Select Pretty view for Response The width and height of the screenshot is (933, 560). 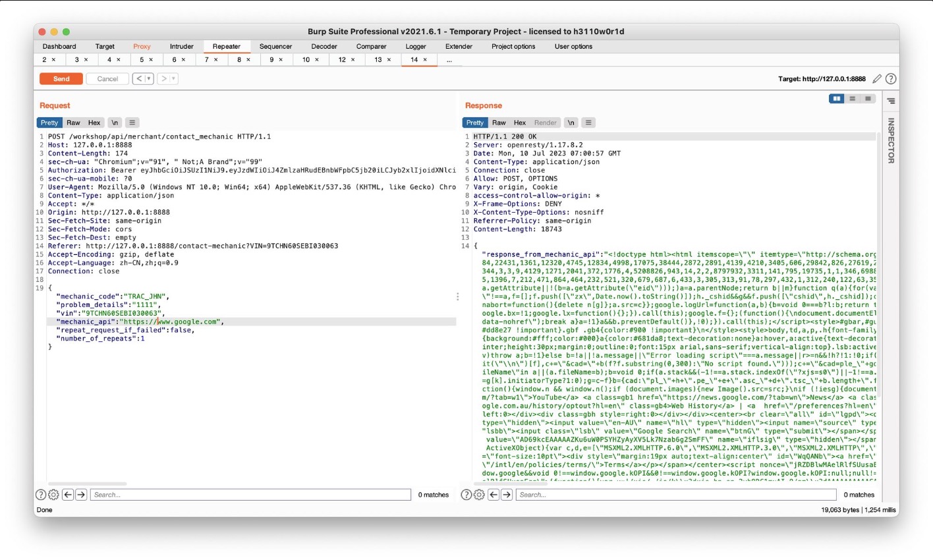pyautogui.click(x=475, y=123)
